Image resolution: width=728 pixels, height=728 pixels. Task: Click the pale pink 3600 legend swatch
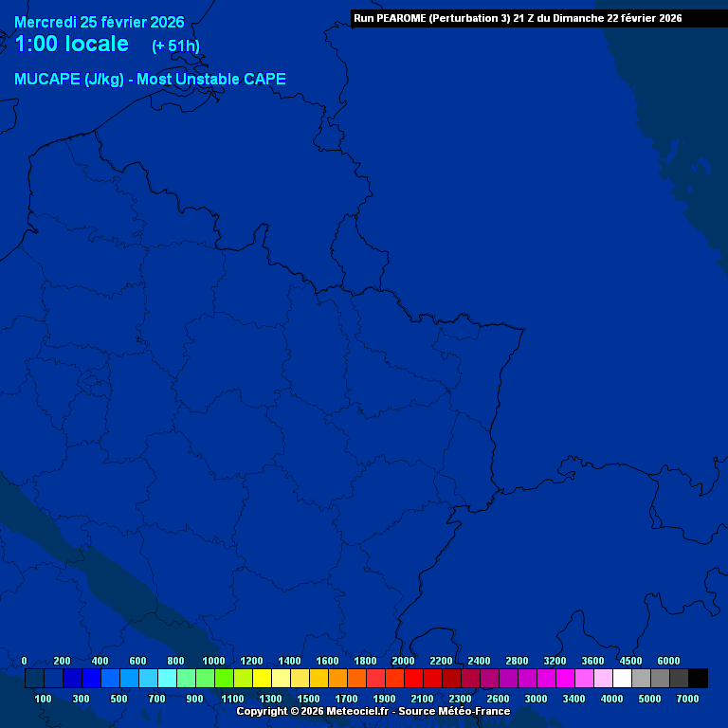(603, 678)
